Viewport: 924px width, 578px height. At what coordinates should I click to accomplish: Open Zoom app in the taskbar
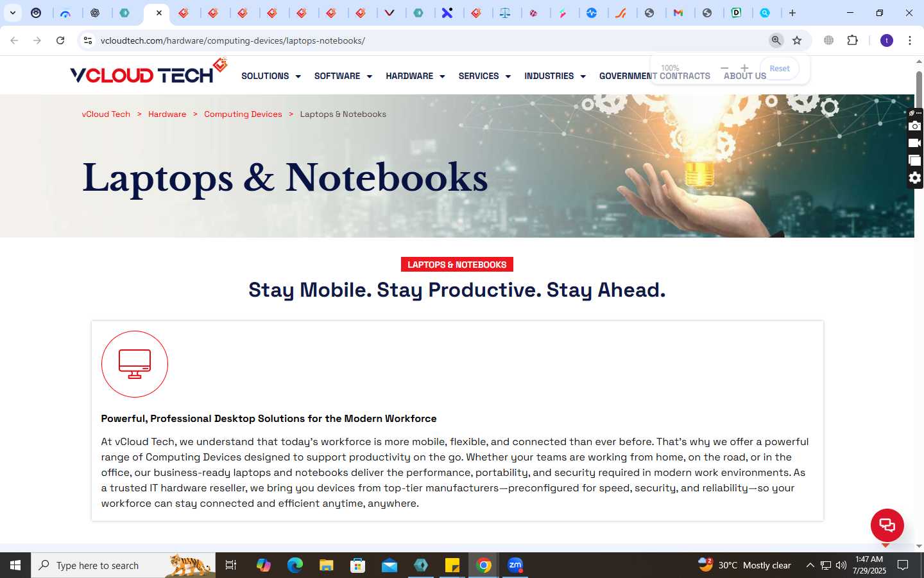(515, 565)
